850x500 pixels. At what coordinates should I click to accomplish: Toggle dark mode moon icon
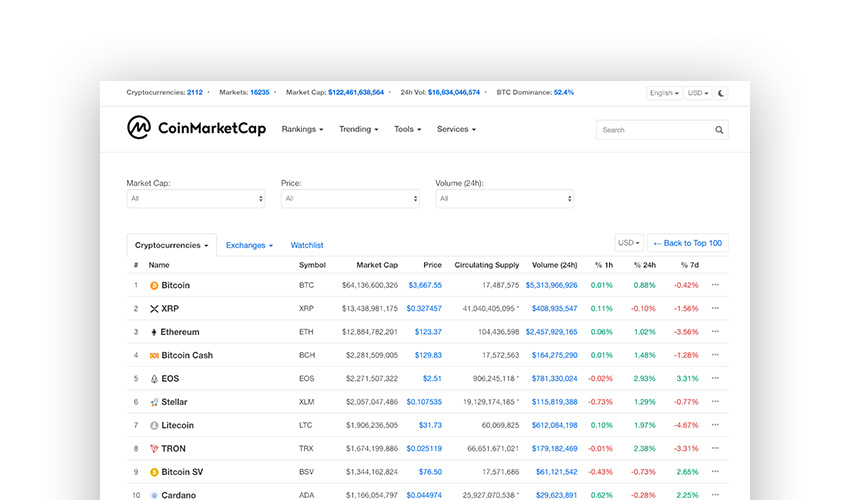point(721,93)
